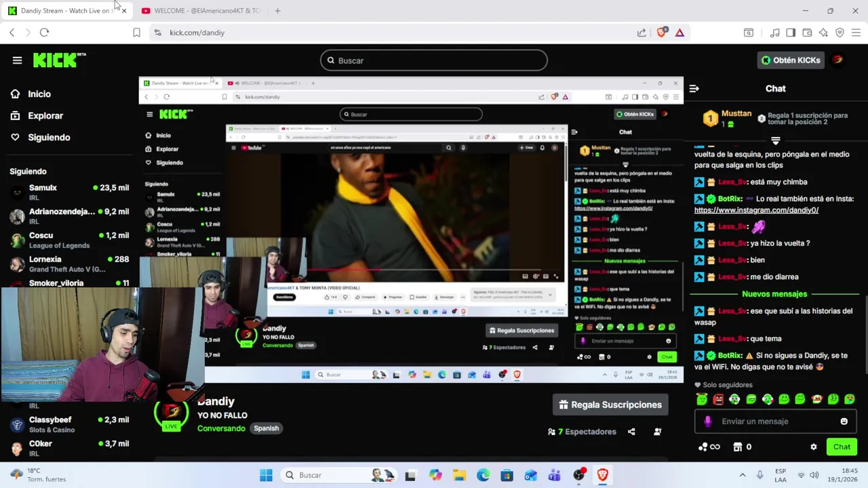Viewport: 868px width, 488px height.
Task: Click the browser share page icon
Action: (x=642, y=33)
